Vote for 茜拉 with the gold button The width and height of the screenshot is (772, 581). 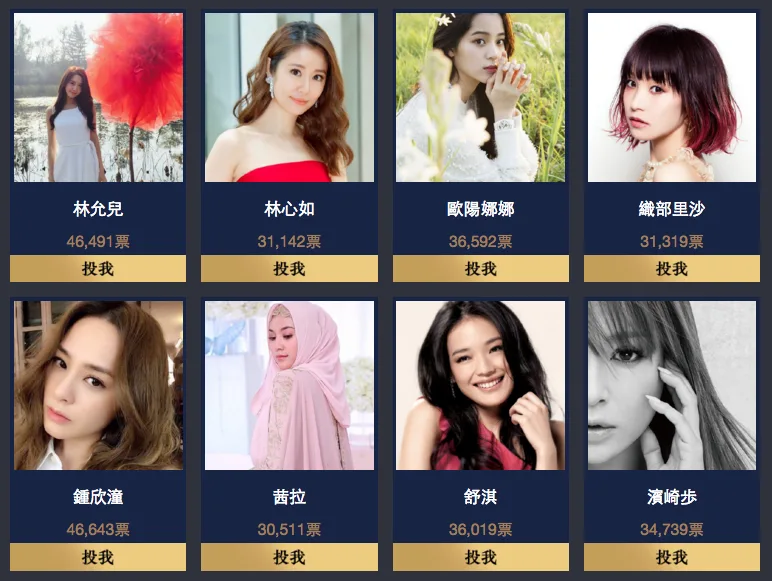pyautogui.click(x=289, y=557)
